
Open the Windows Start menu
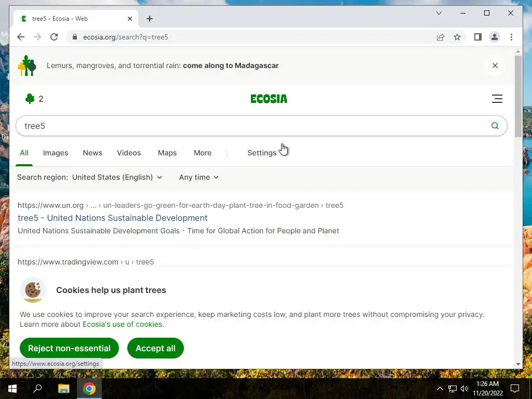12,389
